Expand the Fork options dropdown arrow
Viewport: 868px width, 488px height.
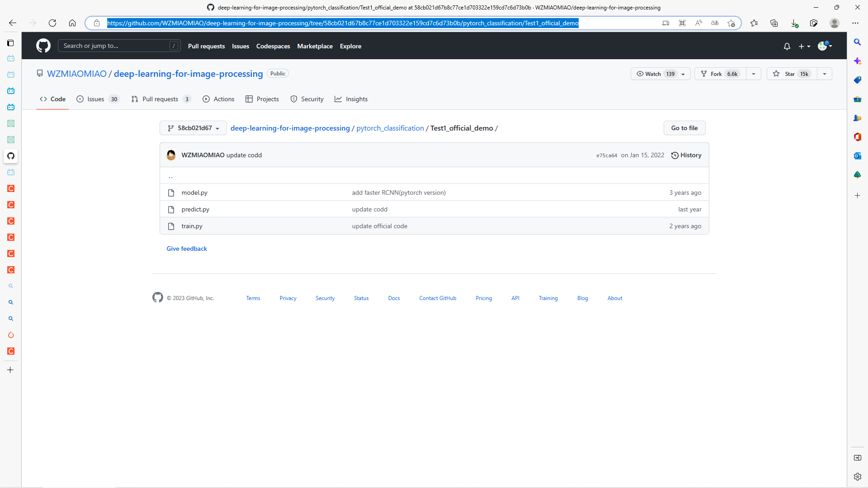click(753, 74)
